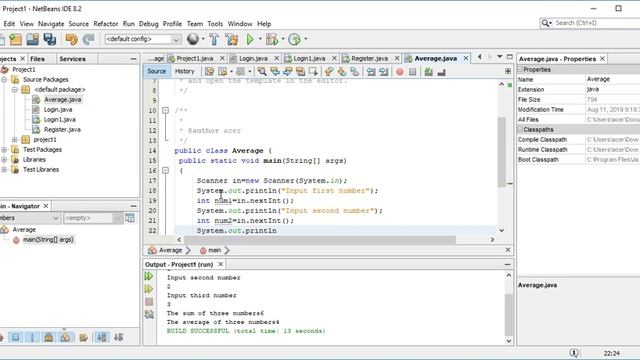Viewport: 640px width, 360px height.
Task: Switch to the Files tab
Action: point(38,59)
